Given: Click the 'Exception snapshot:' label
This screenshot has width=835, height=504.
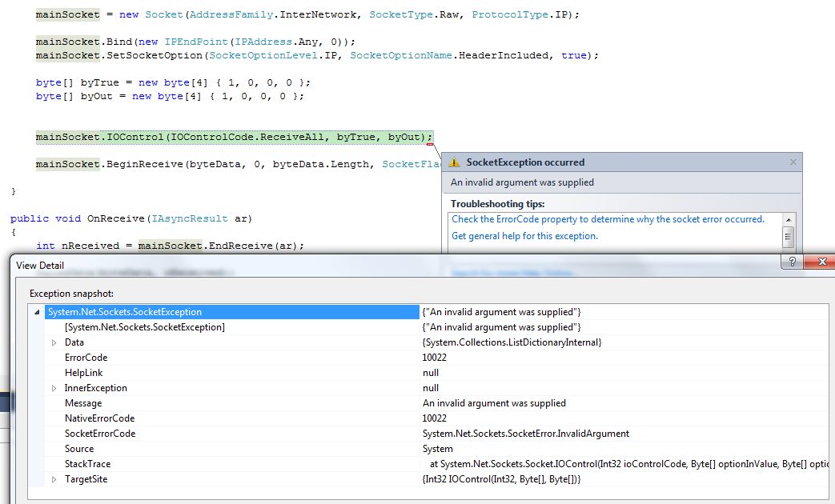Looking at the screenshot, I should click(x=71, y=294).
